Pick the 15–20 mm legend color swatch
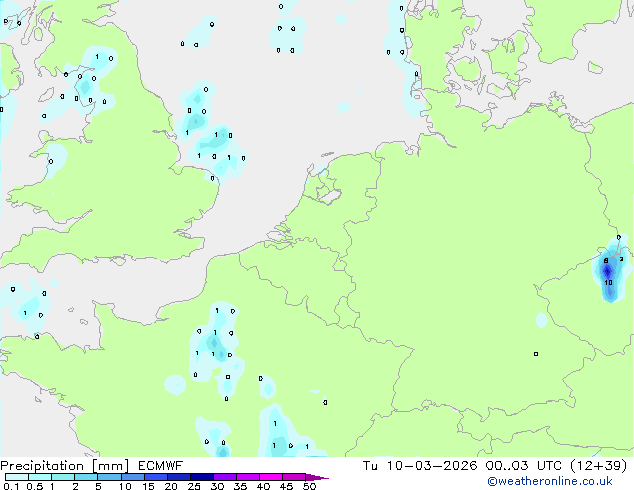 pos(156,477)
